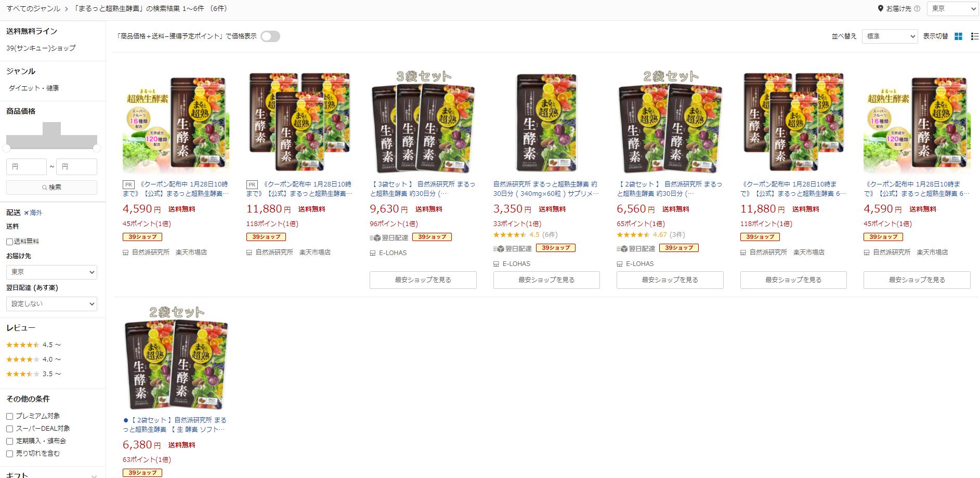Switch to list view display icon
The image size is (980, 478).
coord(975,36)
